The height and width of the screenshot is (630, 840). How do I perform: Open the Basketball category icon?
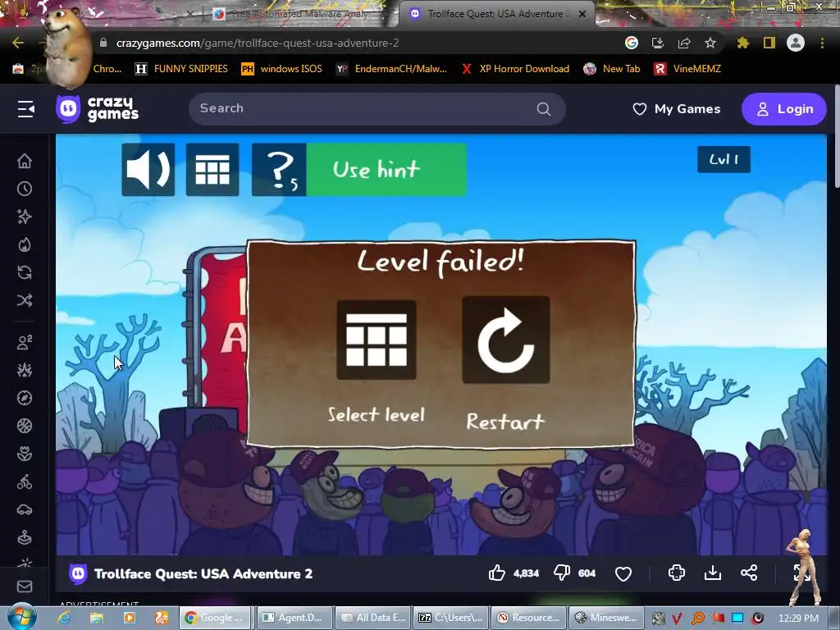coord(25,426)
